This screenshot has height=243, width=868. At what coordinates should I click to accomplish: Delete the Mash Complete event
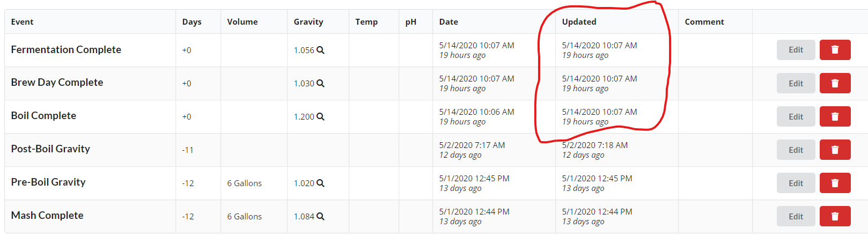(835, 216)
